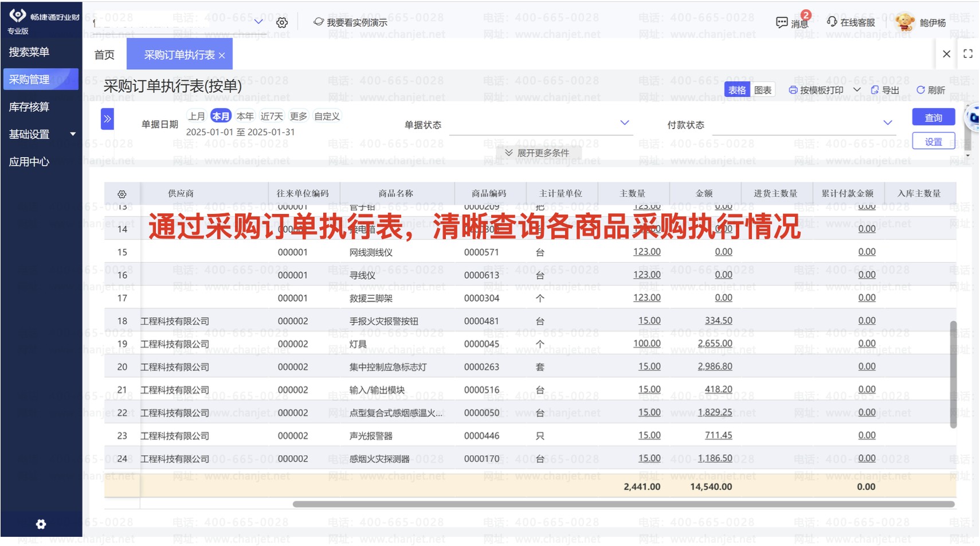Click the floating assistant icon at right edge
980x546 pixels.
(972, 117)
